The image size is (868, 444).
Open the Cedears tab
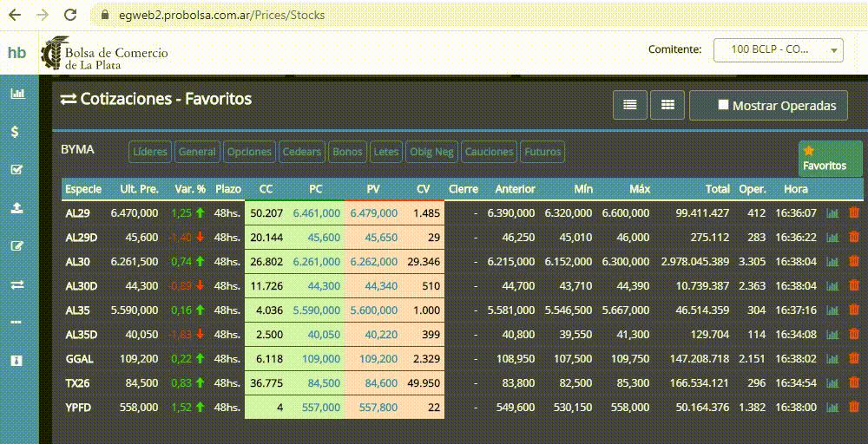coord(301,152)
